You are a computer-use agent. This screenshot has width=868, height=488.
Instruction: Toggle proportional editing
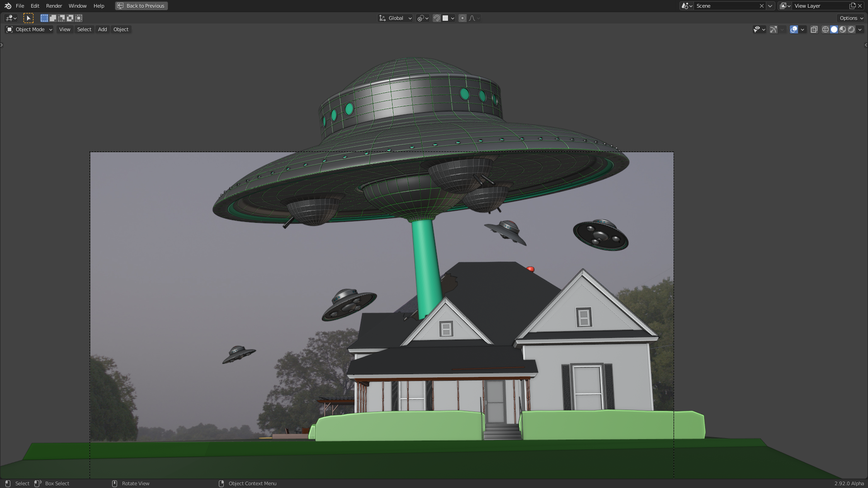tap(462, 18)
